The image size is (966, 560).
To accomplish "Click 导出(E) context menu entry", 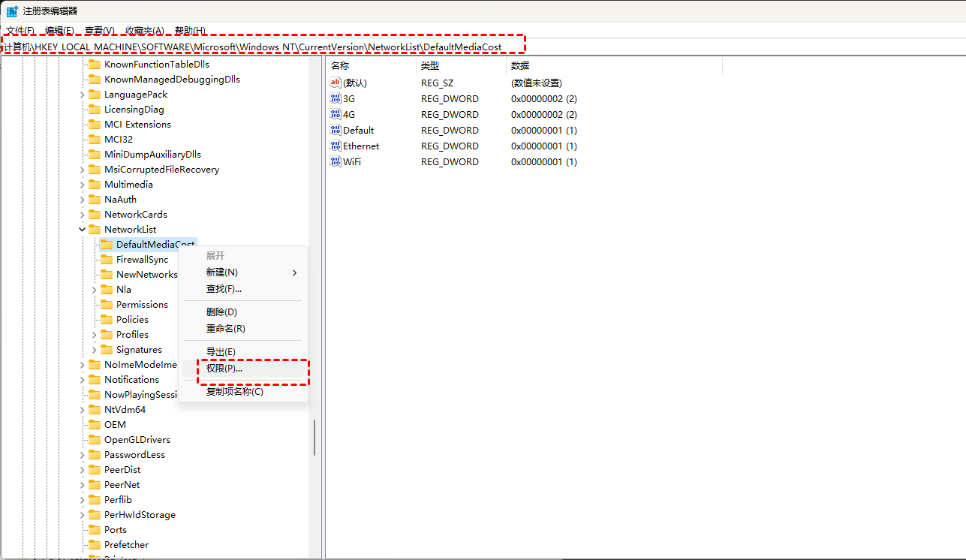I will tap(221, 352).
